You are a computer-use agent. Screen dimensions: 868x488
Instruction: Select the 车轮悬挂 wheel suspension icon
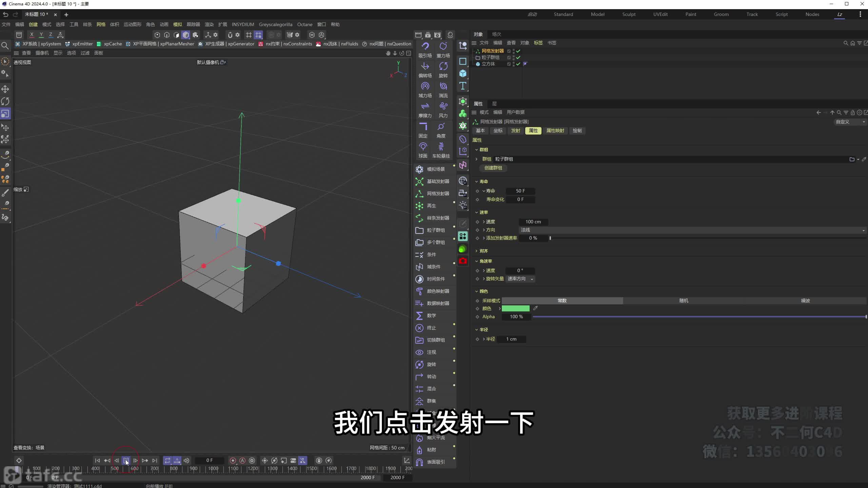[x=441, y=150]
